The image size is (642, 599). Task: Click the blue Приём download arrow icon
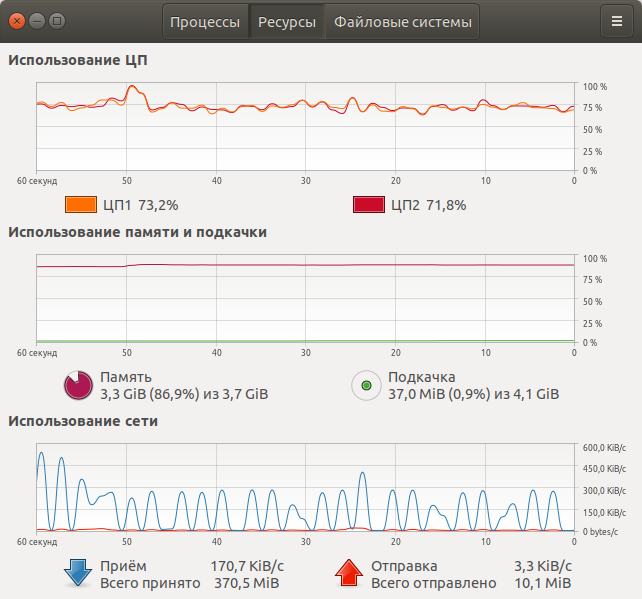click(x=78, y=573)
